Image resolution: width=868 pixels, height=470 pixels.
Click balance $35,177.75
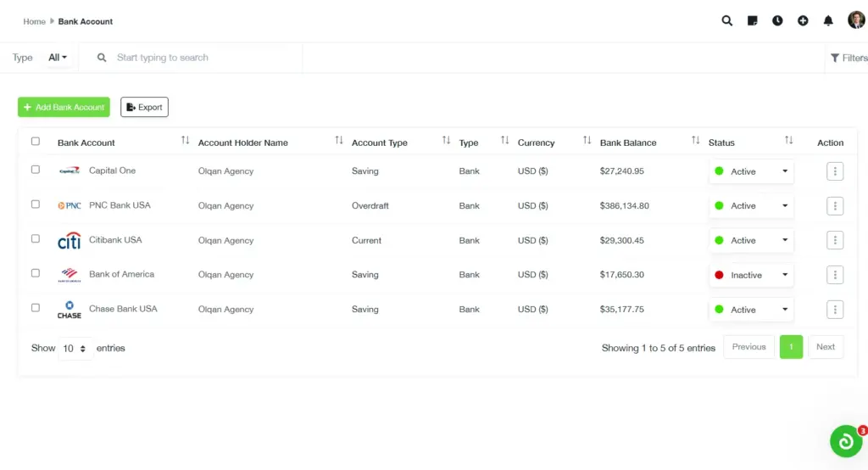pos(621,310)
